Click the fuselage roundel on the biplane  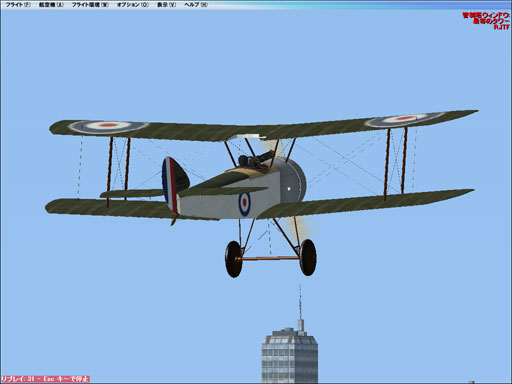coord(244,204)
